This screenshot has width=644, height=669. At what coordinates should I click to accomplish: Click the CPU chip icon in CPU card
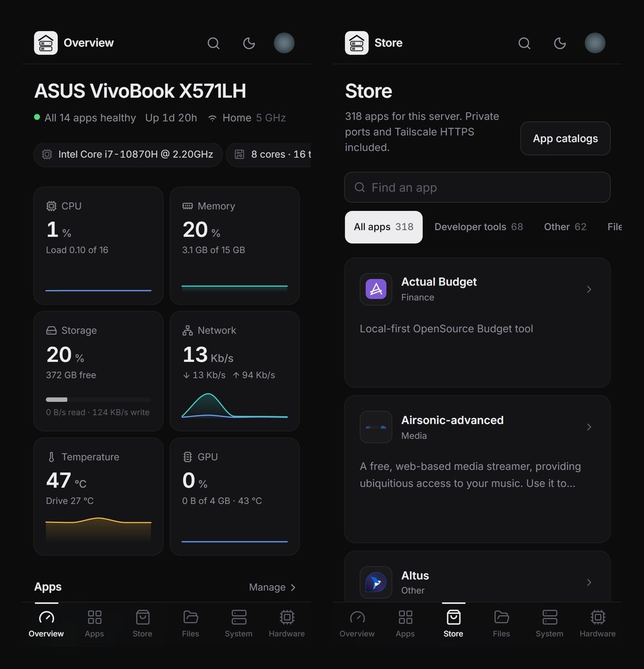coord(51,206)
